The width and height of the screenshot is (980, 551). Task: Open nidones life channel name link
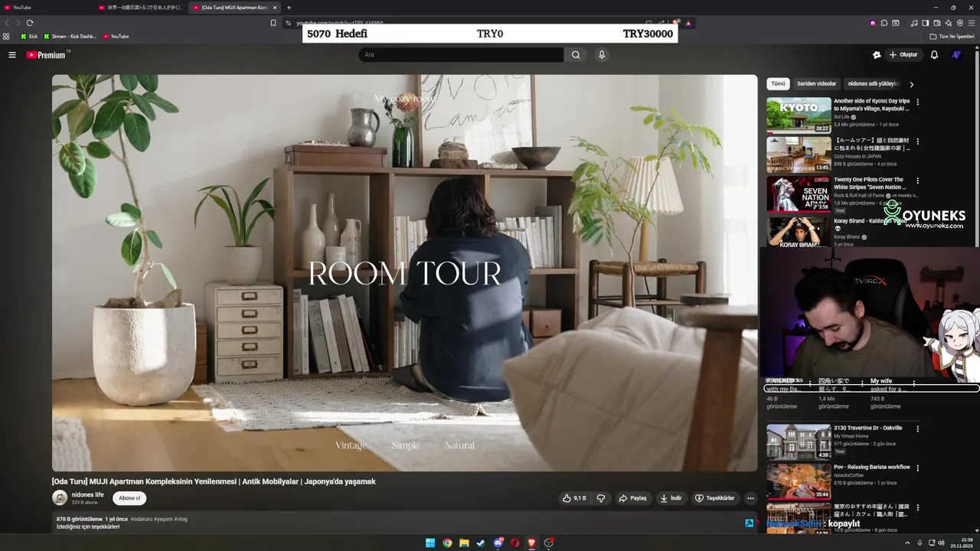pos(88,494)
